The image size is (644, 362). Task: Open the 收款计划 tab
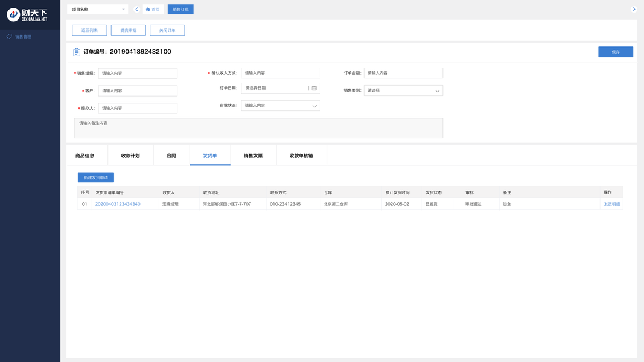point(130,156)
